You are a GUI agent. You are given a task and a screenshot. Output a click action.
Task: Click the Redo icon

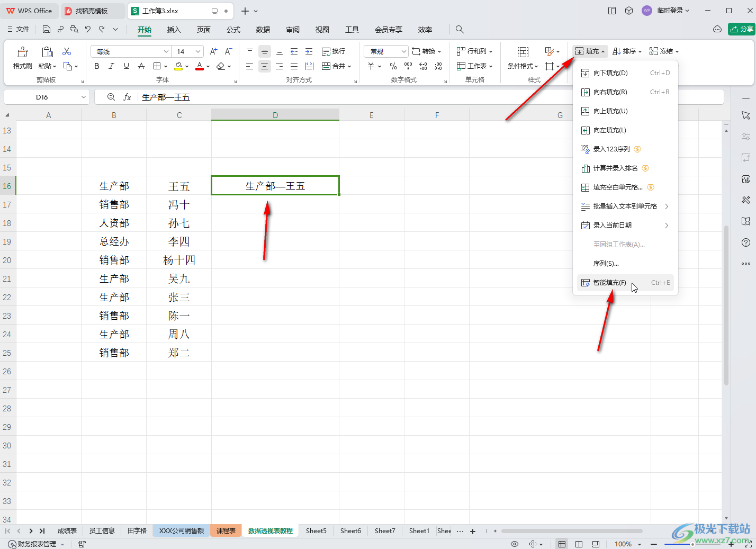tap(102, 29)
